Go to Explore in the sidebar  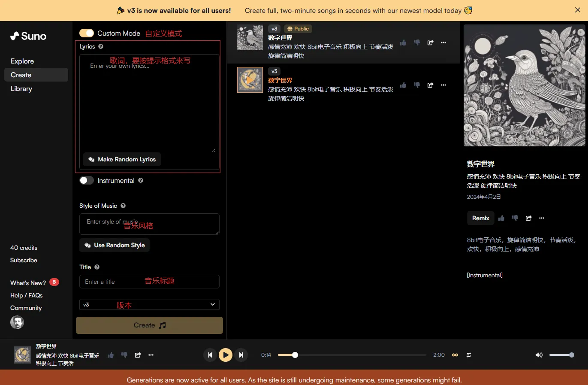[22, 61]
